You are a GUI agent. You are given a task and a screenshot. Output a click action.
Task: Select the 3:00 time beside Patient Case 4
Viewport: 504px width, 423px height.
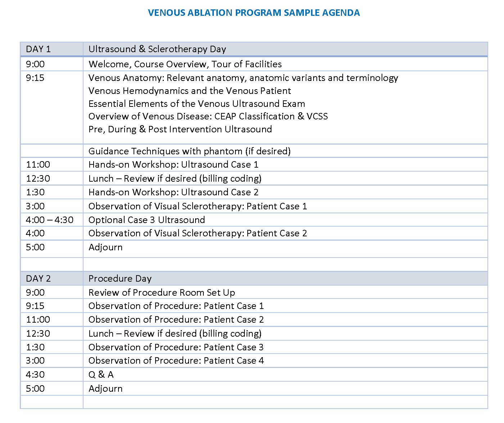pos(35,360)
